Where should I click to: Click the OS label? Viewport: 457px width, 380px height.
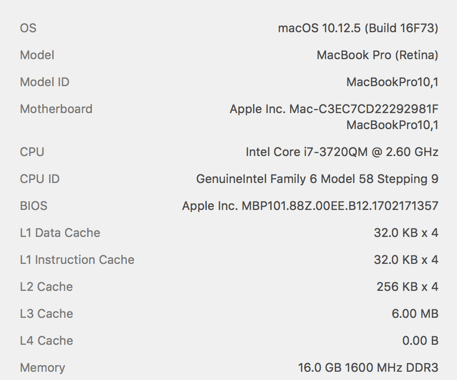point(28,28)
